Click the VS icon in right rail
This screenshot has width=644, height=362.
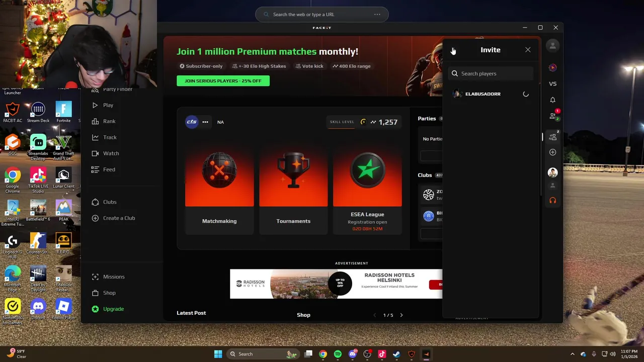click(552, 84)
